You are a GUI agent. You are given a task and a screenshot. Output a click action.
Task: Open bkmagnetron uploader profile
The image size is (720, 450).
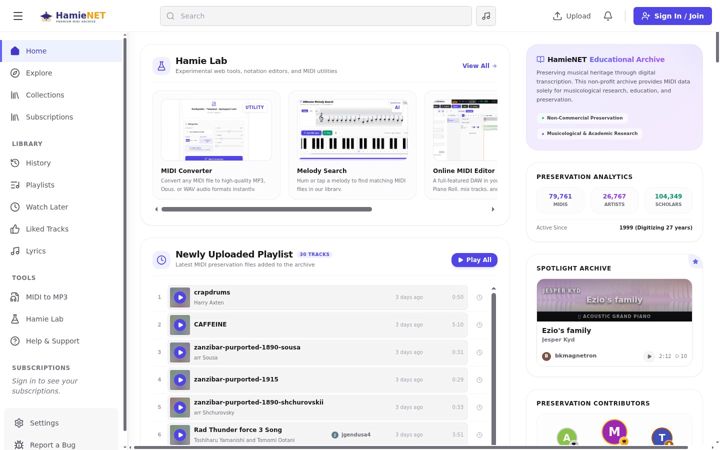click(569, 356)
